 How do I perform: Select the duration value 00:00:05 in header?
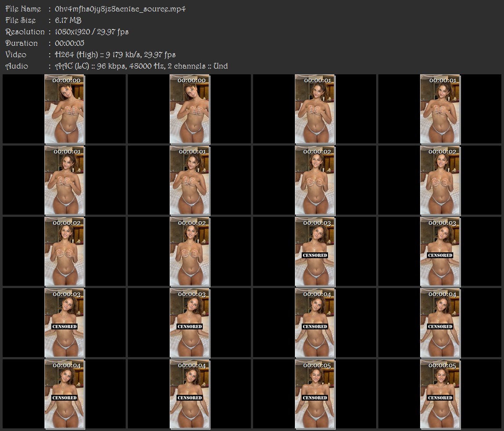pos(69,43)
